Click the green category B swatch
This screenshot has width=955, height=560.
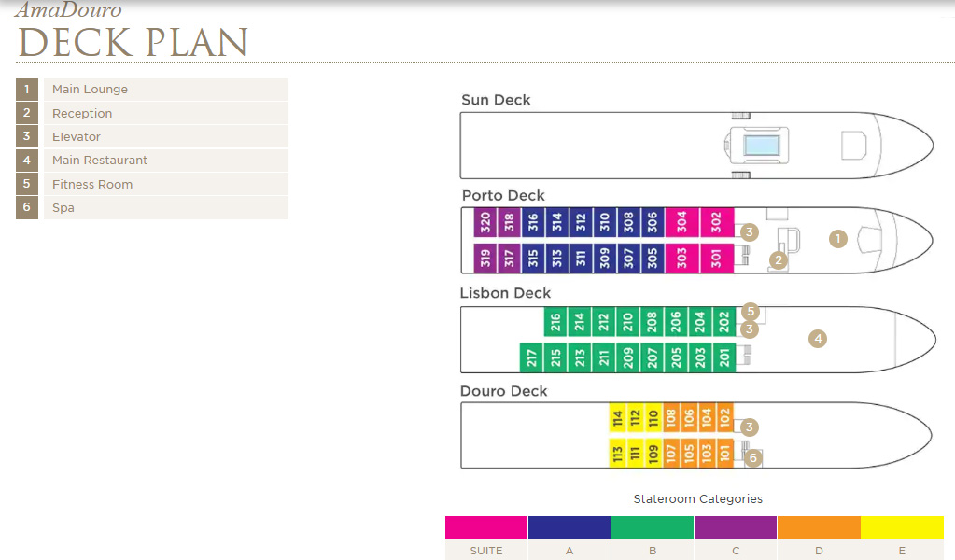point(653,528)
